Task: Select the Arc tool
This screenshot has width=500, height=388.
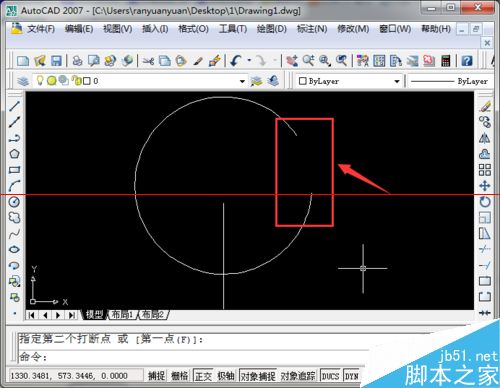Action: coord(14,186)
